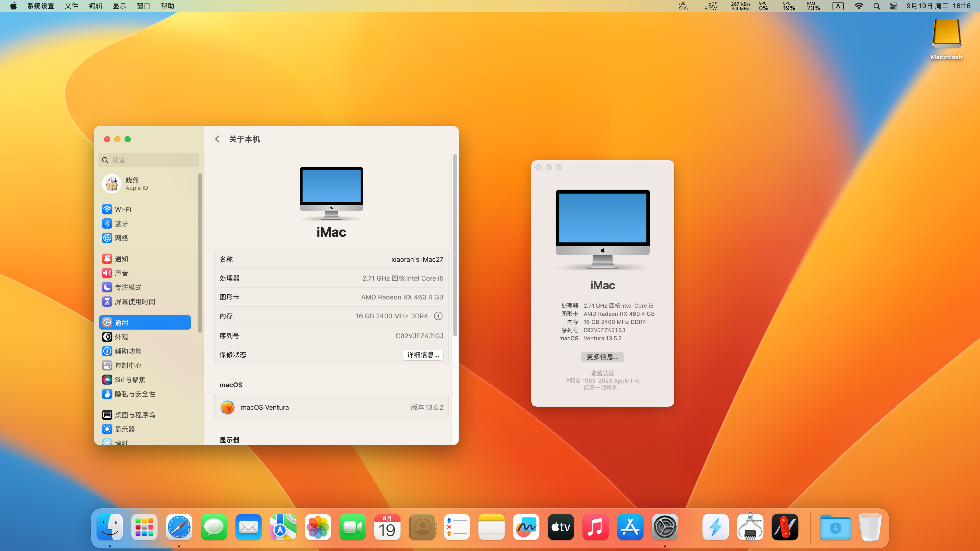Open the 显示 menu
980x551 pixels.
pyautogui.click(x=119, y=6)
